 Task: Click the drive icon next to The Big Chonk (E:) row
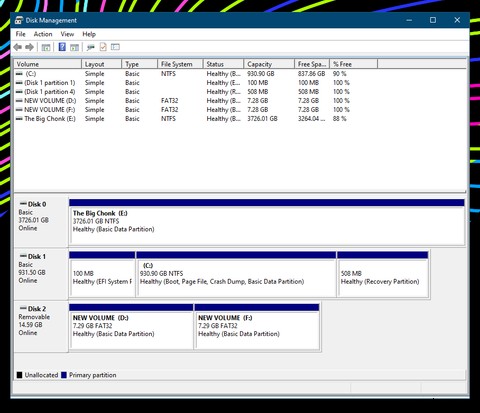[19, 119]
